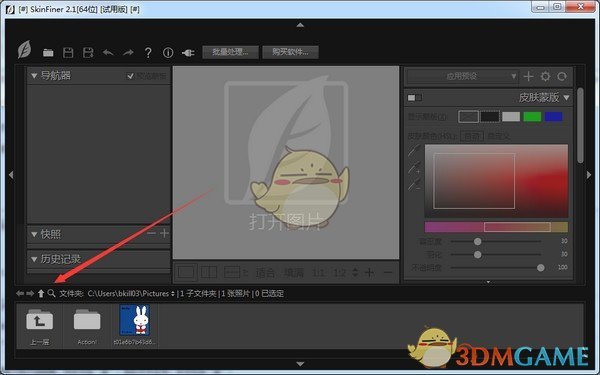Select the green mask display swatch
This screenshot has width=600, height=375.
tap(532, 117)
